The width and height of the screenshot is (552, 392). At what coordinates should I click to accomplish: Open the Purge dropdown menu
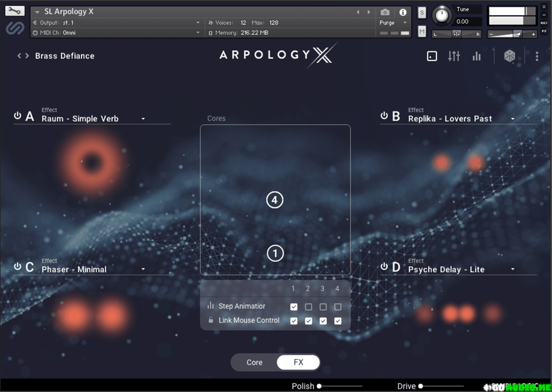pyautogui.click(x=394, y=23)
